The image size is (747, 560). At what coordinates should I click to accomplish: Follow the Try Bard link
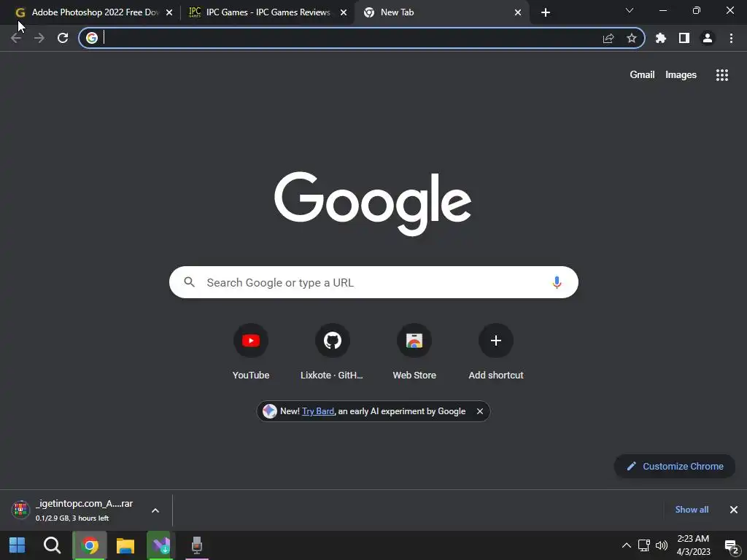(x=318, y=411)
